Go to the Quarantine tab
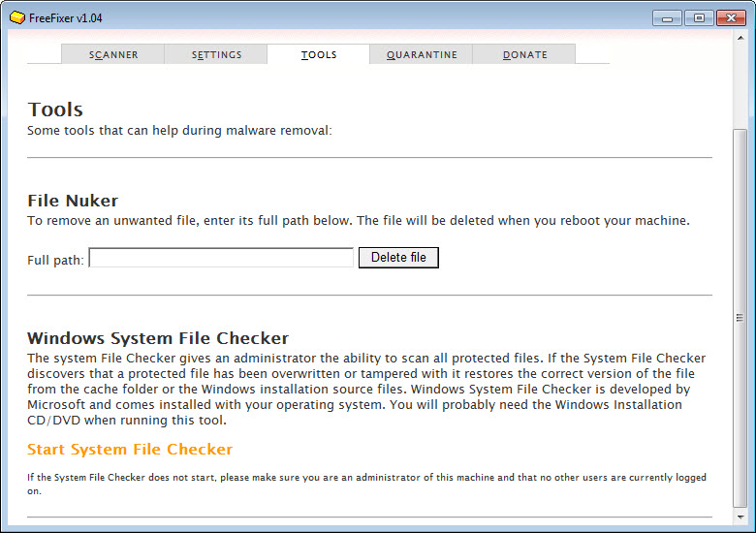This screenshot has height=533, width=756. pyautogui.click(x=422, y=54)
